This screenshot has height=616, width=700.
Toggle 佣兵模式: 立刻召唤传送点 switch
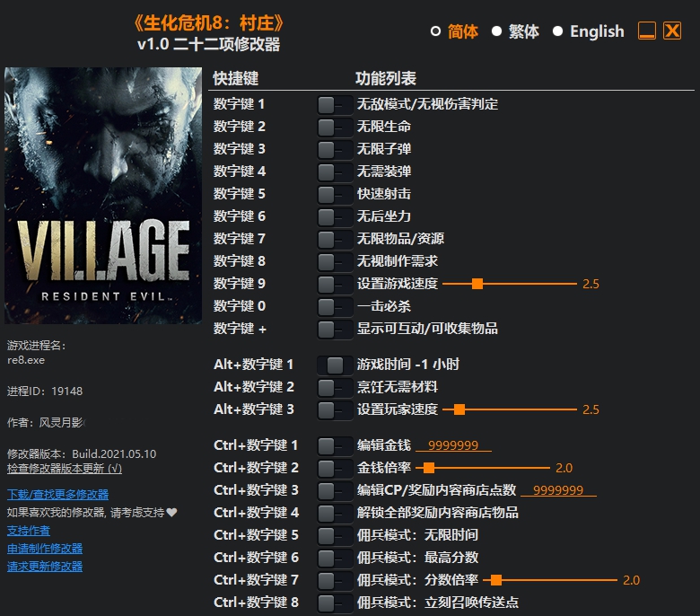coord(335,603)
